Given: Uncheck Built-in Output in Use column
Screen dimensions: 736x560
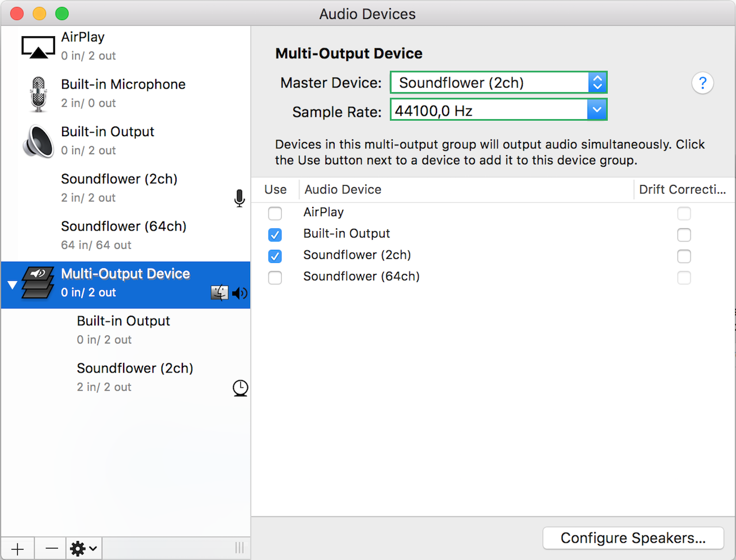Looking at the screenshot, I should 275,235.
